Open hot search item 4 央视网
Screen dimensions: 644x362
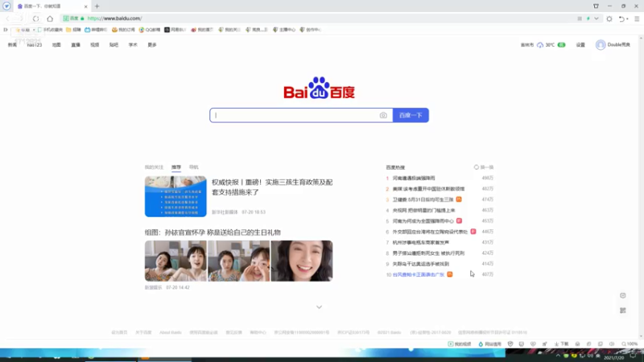pyautogui.click(x=423, y=210)
